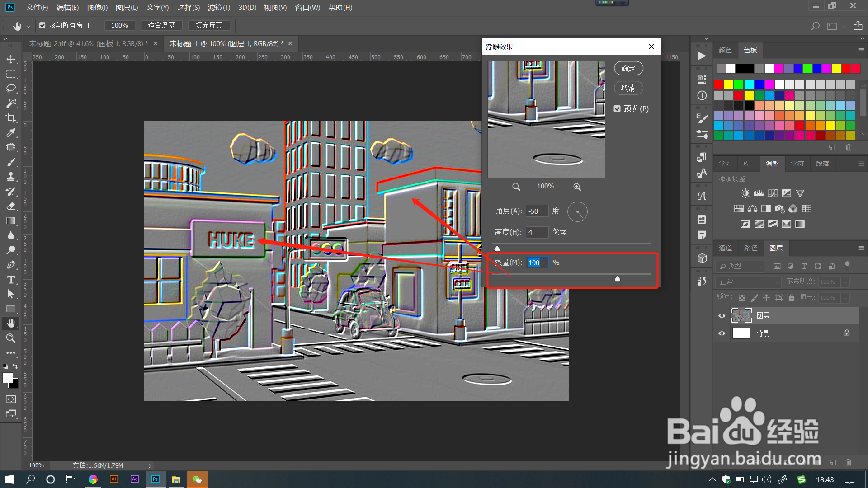
Task: Select the Magic Wand tool
Action: [x=11, y=103]
